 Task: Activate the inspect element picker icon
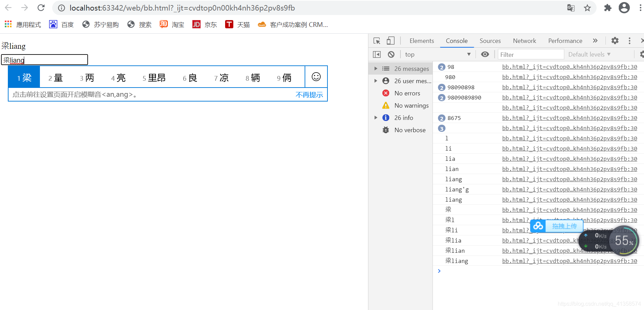tap(377, 41)
